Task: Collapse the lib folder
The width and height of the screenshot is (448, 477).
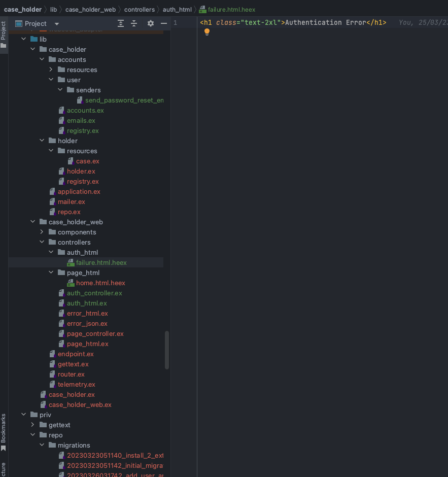Action: tap(24, 39)
